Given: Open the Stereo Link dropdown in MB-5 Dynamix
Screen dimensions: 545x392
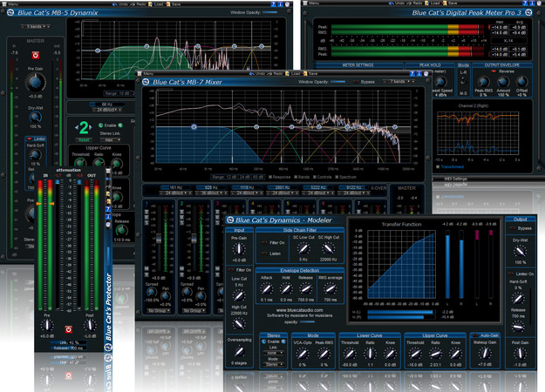Looking at the screenshot, I should click(111, 140).
